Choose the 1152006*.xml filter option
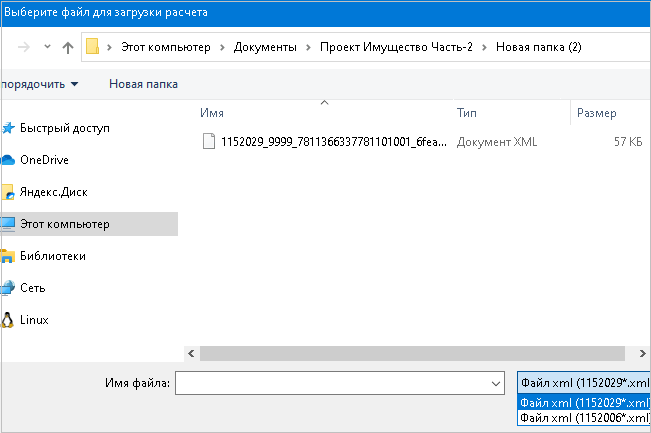Image resolution: width=651 pixels, height=433 pixels. (584, 417)
